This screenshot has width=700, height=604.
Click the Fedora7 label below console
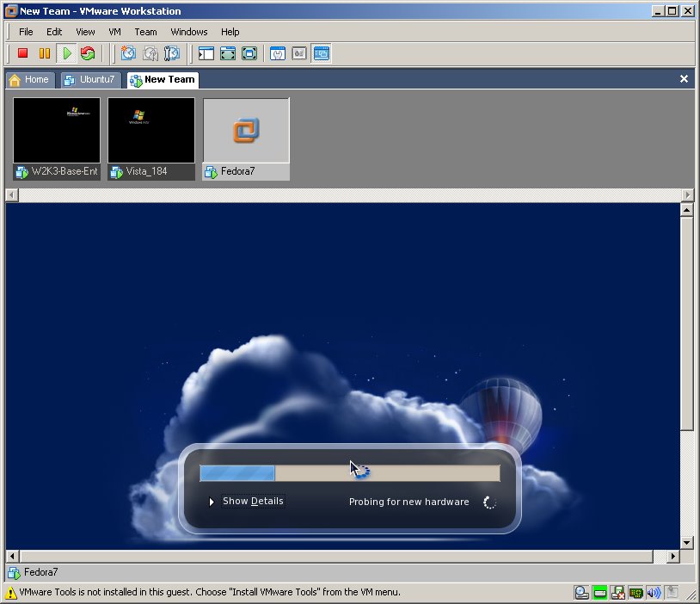tap(40, 572)
